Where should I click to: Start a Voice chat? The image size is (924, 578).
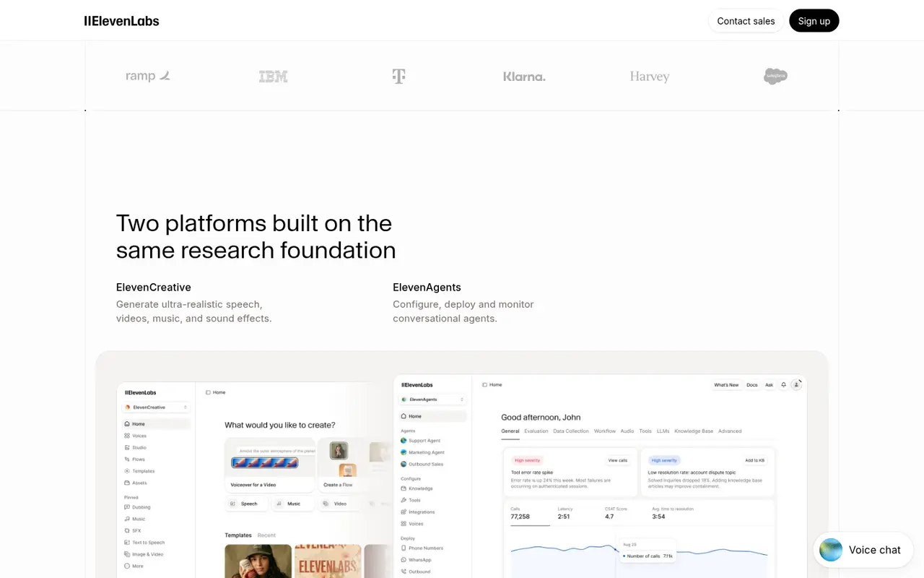(x=863, y=550)
